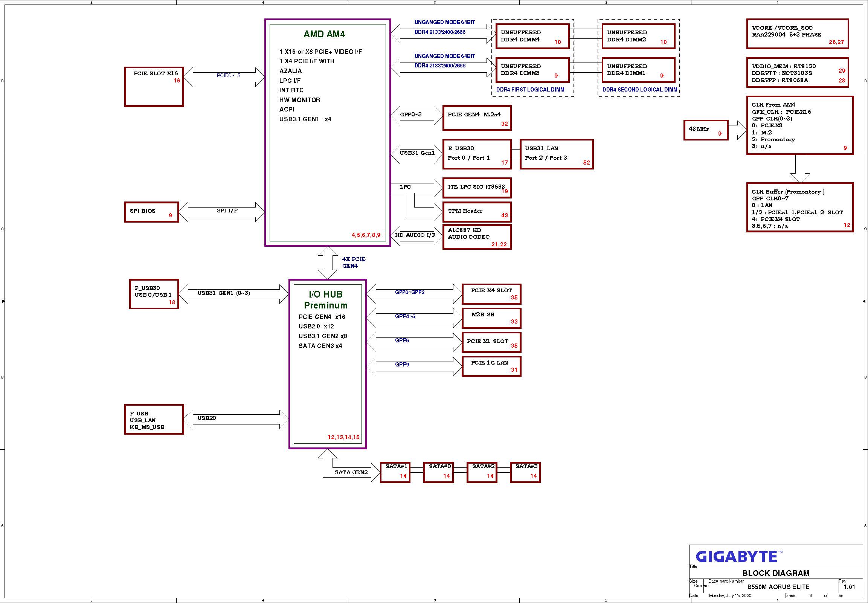Click the "GPP9" arrow label
The width and height of the screenshot is (868, 603).
point(402,365)
